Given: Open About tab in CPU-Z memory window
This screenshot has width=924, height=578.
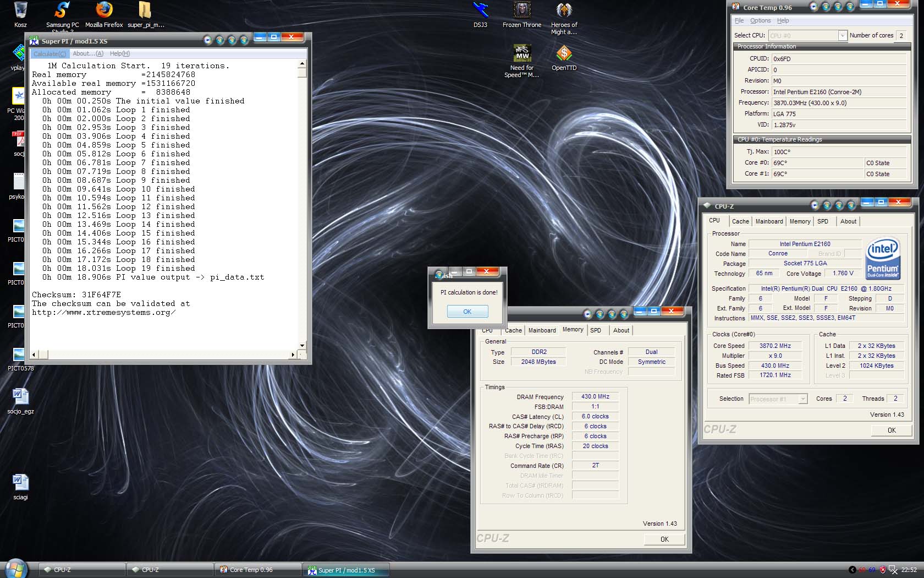Looking at the screenshot, I should pyautogui.click(x=621, y=330).
